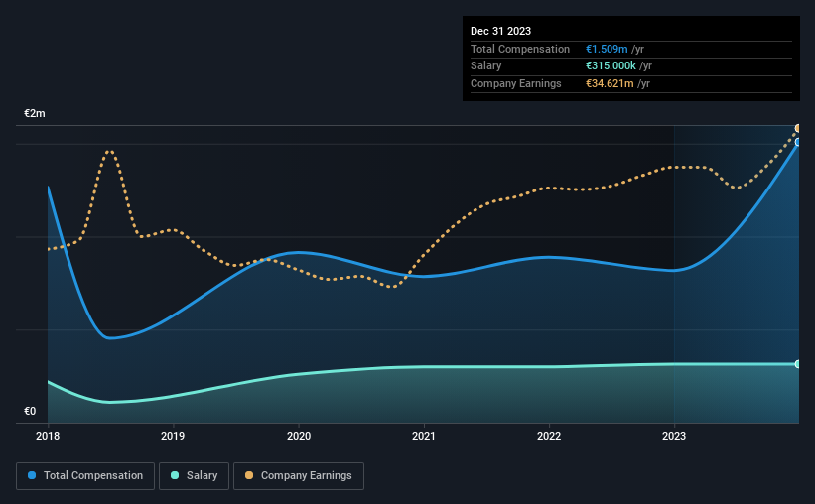Image resolution: width=815 pixels, height=504 pixels.
Task: Select the teal Salary endpoint marker
Action: pos(797,364)
